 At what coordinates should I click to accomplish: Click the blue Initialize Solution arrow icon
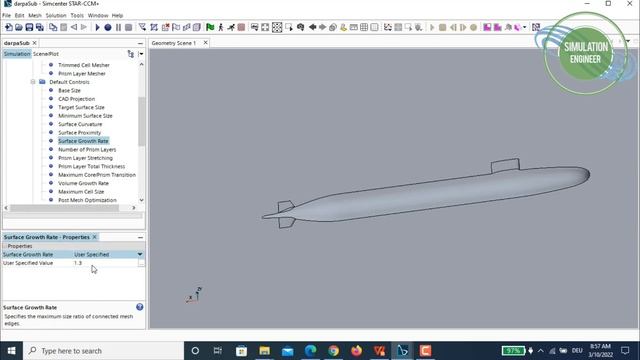tap(97, 27)
